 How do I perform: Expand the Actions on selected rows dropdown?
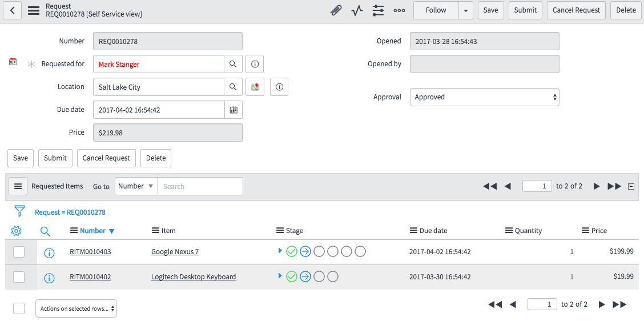pyautogui.click(x=76, y=308)
